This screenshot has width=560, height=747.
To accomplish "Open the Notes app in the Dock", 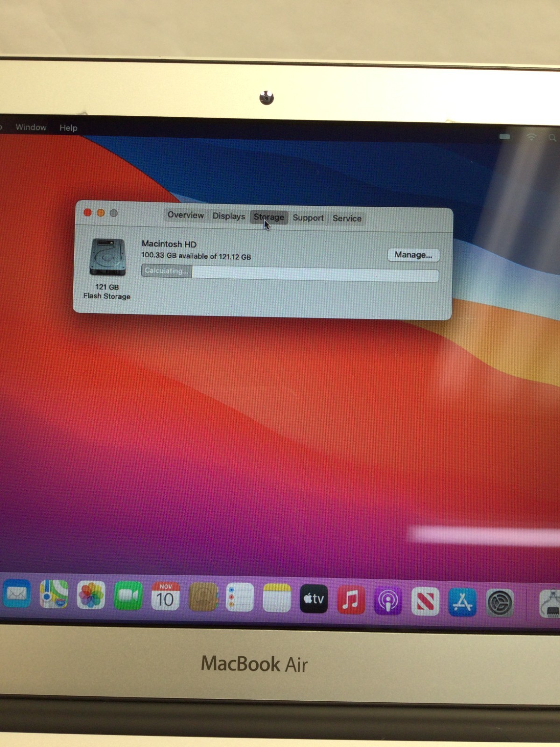I will pyautogui.click(x=277, y=598).
